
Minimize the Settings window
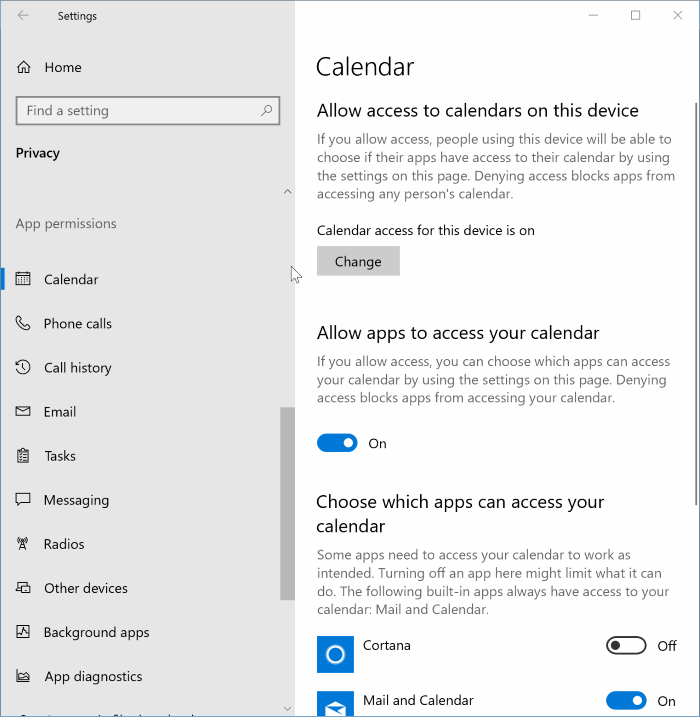point(593,16)
